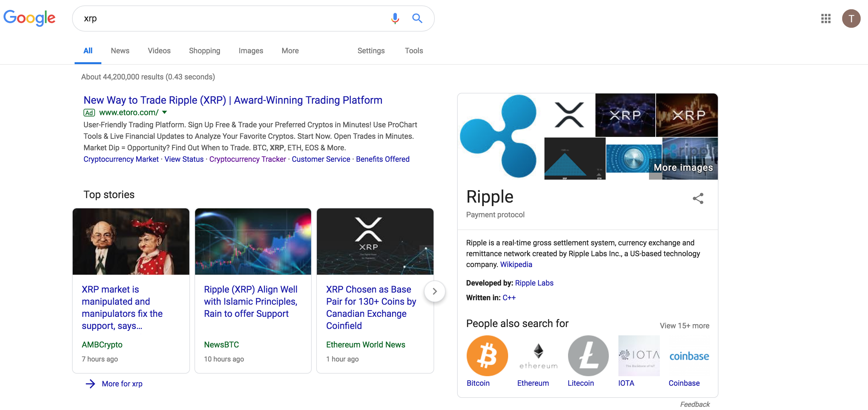Switch to the News tab
The height and width of the screenshot is (410, 868).
120,51
